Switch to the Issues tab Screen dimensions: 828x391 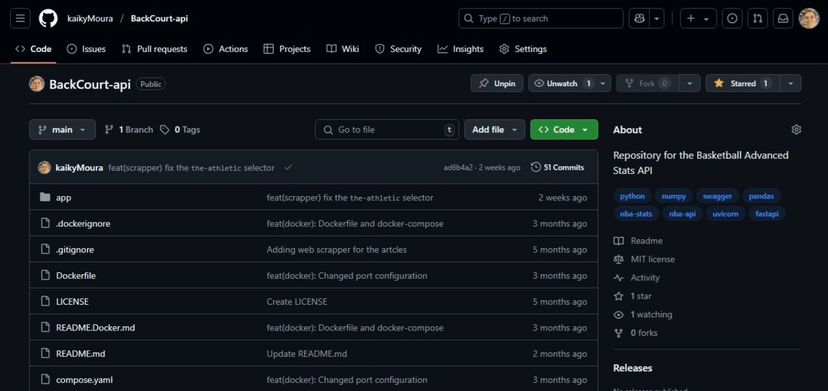[86, 49]
